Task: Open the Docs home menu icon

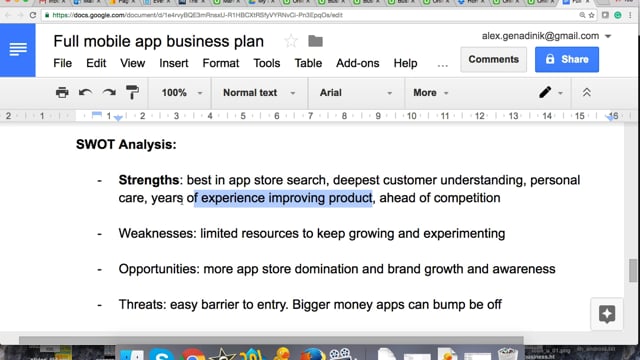Action: (18, 50)
